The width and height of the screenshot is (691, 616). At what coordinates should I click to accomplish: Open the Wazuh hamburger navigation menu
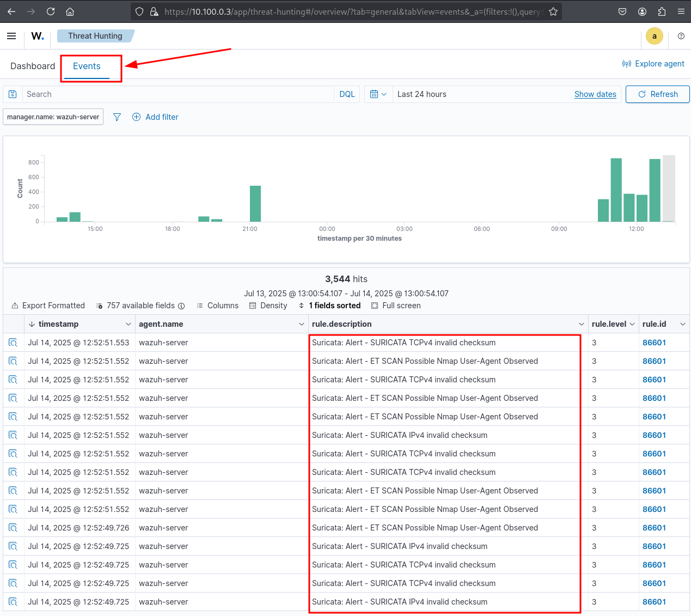click(11, 36)
